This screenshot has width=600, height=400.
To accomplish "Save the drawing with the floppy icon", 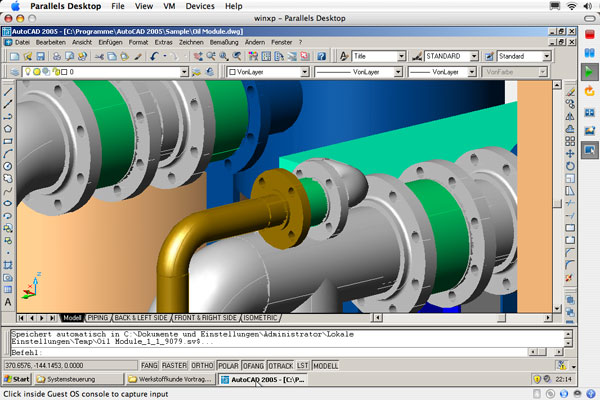I will click(x=40, y=56).
